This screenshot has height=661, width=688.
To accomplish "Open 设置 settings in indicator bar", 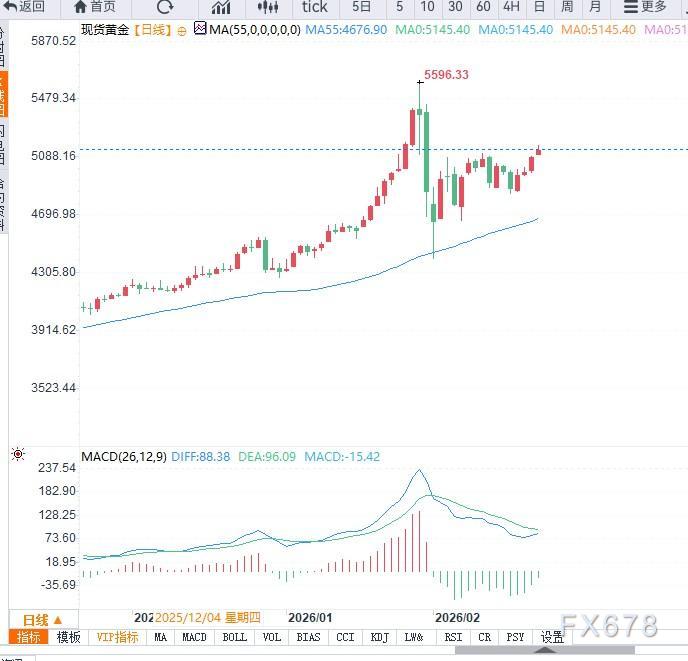I will tap(551, 637).
